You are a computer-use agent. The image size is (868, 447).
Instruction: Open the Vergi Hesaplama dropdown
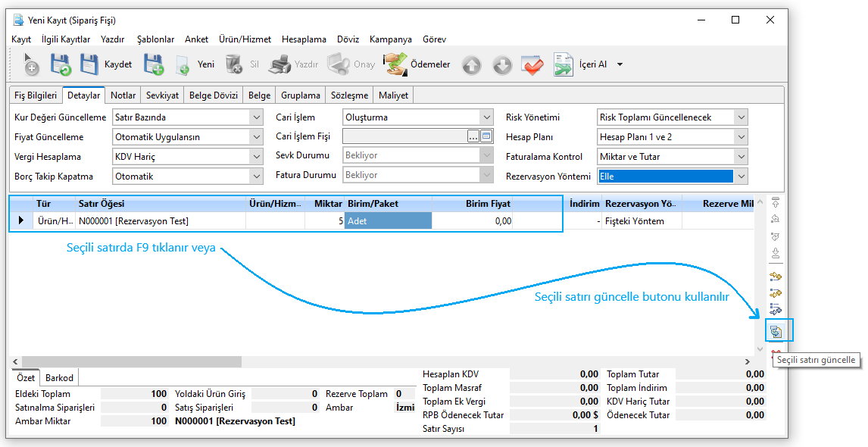(x=255, y=157)
